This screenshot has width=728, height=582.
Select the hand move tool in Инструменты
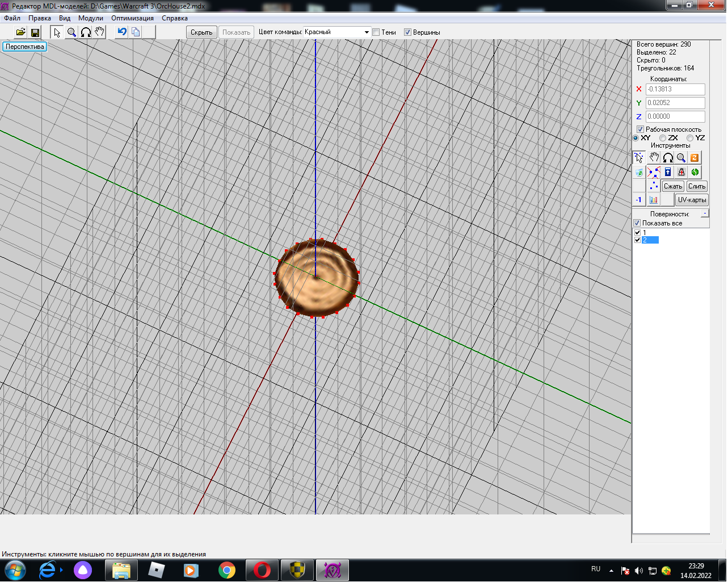pyautogui.click(x=654, y=158)
